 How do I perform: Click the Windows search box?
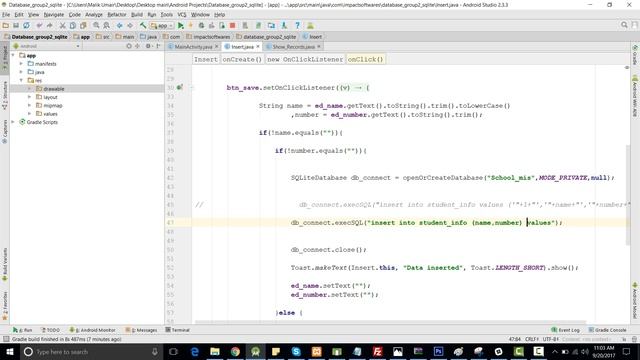91,351
